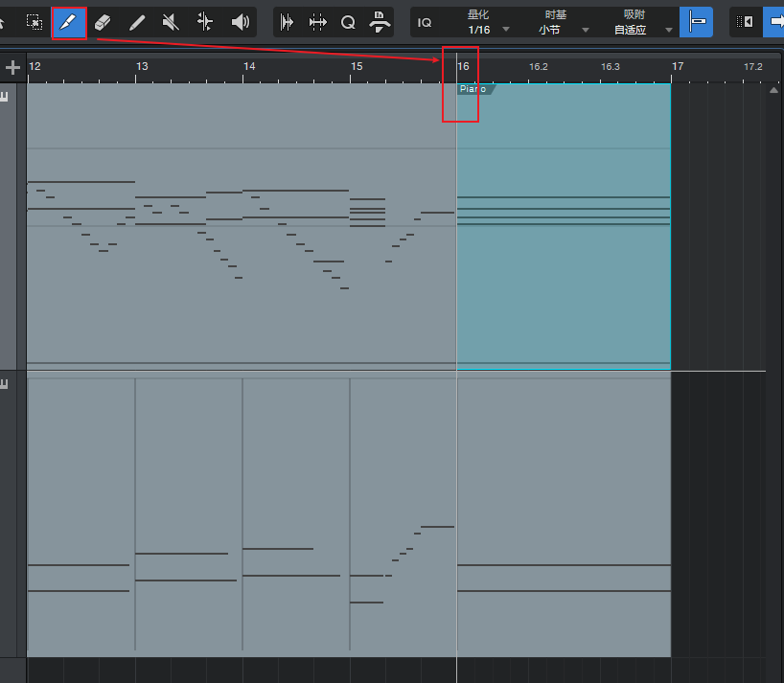Select the Eraser tool

(103, 22)
